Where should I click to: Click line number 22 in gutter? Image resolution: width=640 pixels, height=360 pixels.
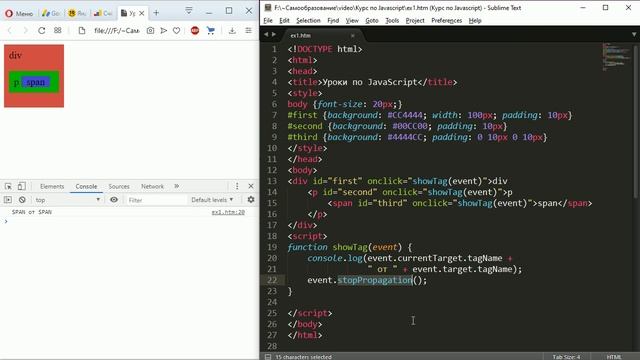(272, 280)
